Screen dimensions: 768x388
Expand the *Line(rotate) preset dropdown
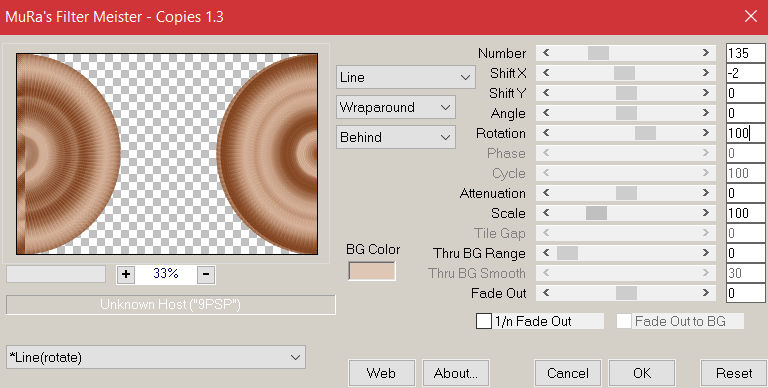[x=156, y=357]
